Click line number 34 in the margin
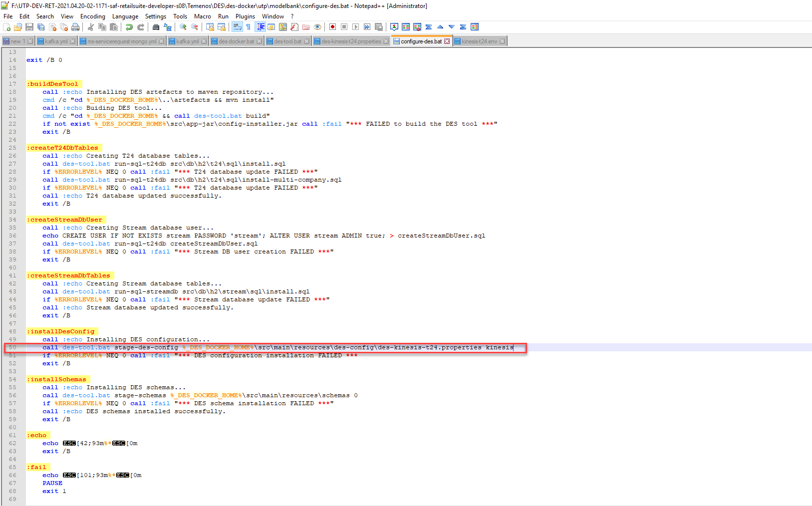Image resolution: width=812 pixels, height=506 pixels. pos(12,220)
